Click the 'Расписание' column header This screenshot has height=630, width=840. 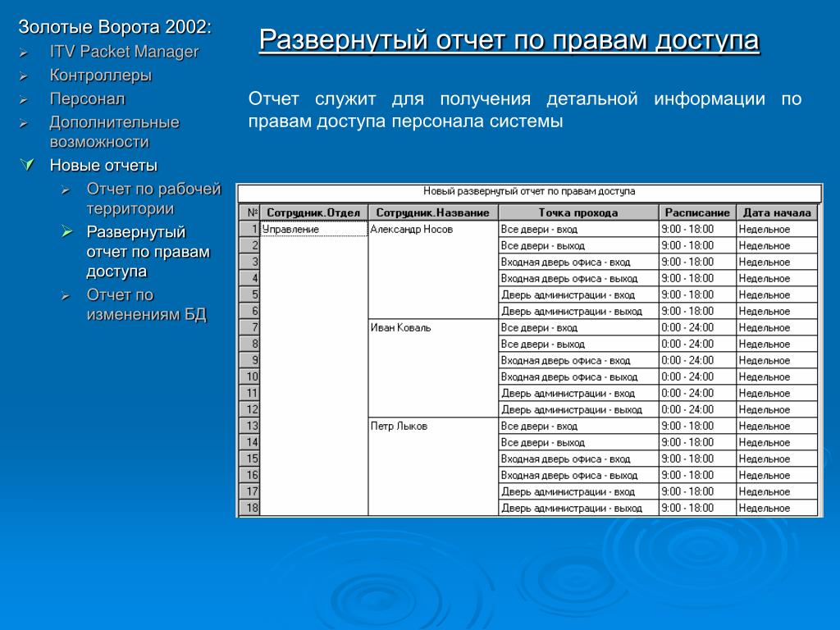697,212
